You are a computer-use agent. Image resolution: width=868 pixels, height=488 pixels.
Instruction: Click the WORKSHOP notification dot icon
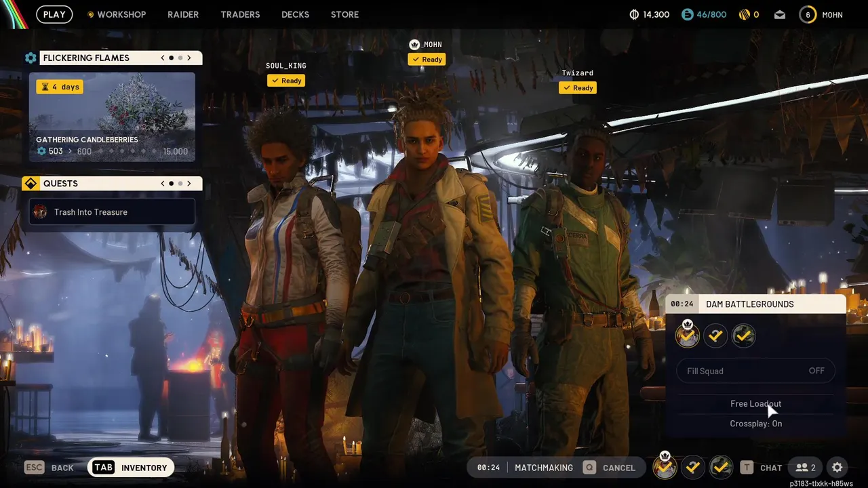point(91,14)
